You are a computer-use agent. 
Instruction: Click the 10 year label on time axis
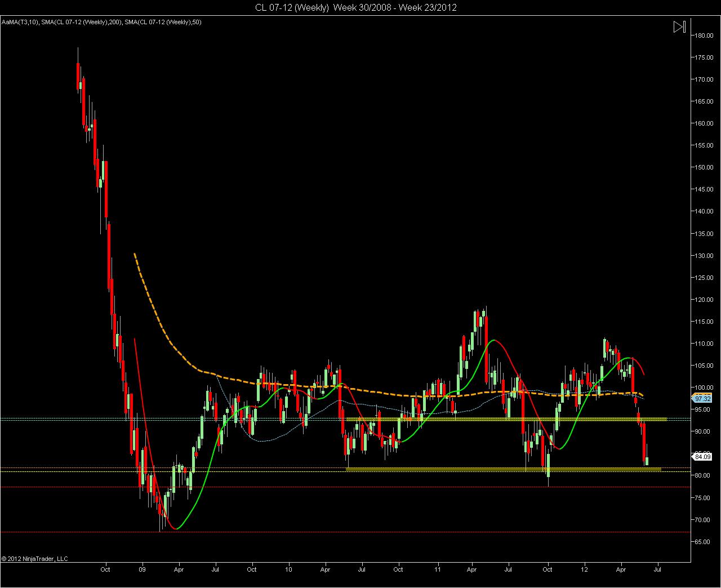coord(289,569)
